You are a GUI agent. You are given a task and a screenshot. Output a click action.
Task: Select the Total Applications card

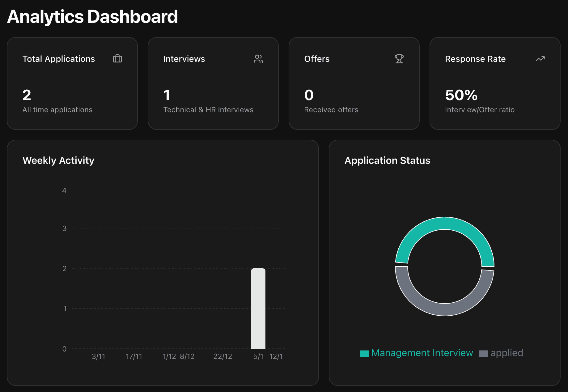point(72,83)
